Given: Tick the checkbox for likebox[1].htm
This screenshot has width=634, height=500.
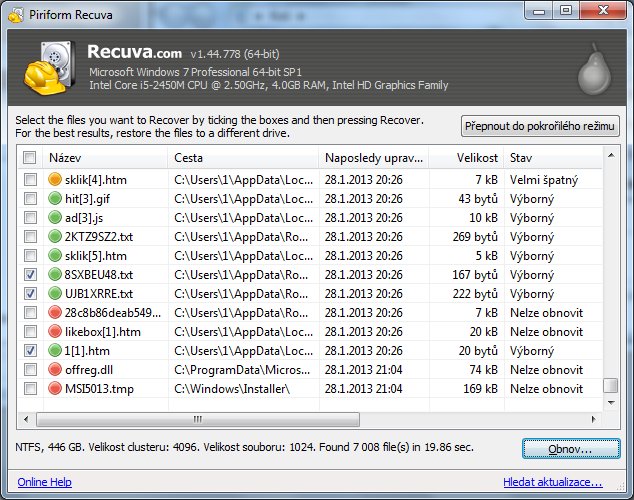Looking at the screenshot, I should tap(30, 331).
